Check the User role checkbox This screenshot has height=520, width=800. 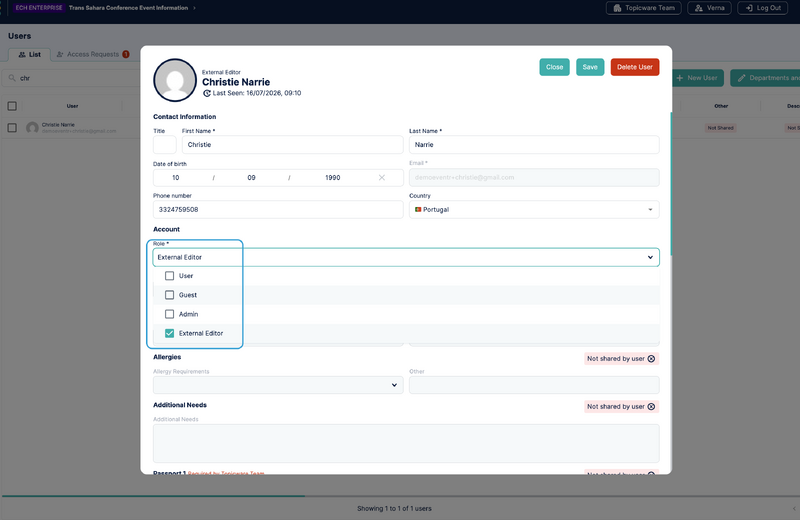click(169, 276)
